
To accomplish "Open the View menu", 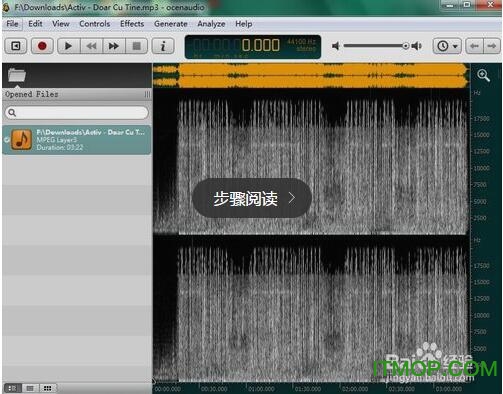I will 61,24.
